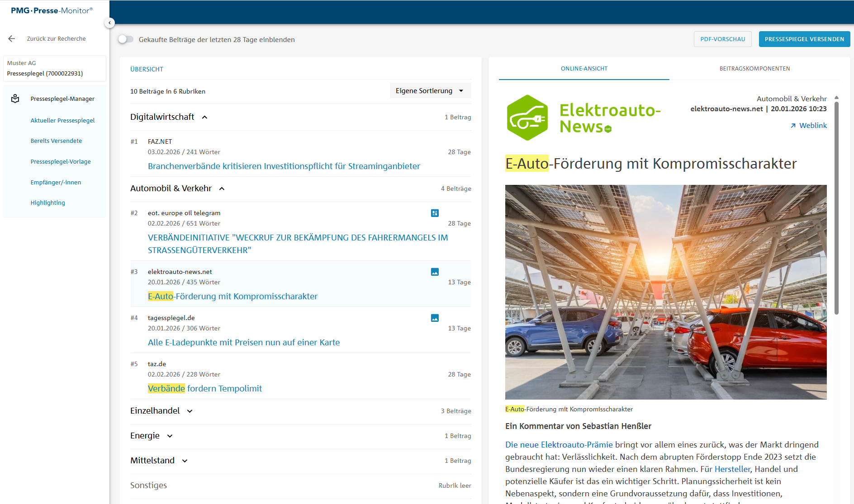The width and height of the screenshot is (854, 504).
Task: Click the PDF-Vorschau button
Action: (x=722, y=39)
